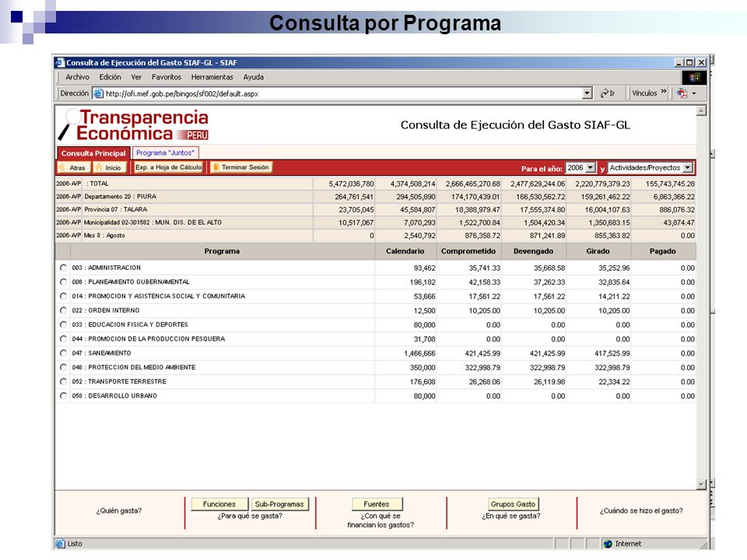Select radio for 052 : TRANSPORTE TERRESTRE
747x560 pixels.
pyautogui.click(x=63, y=382)
